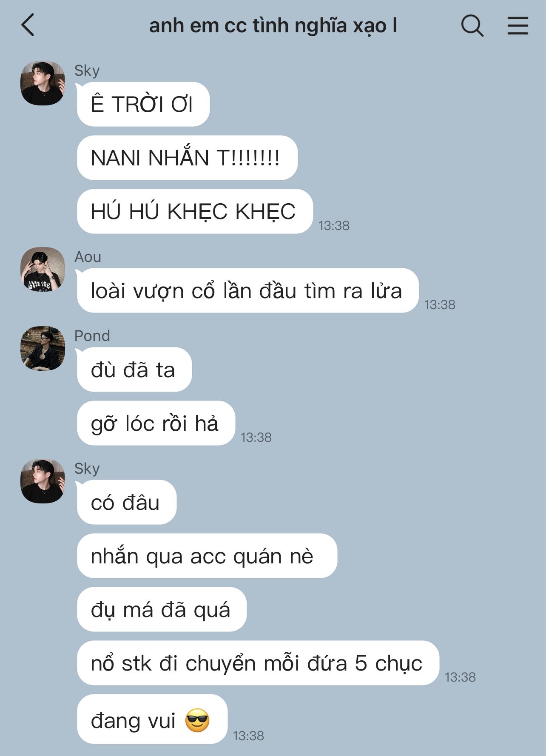
Task: Open chat search magnifier icon
Action: tap(472, 26)
